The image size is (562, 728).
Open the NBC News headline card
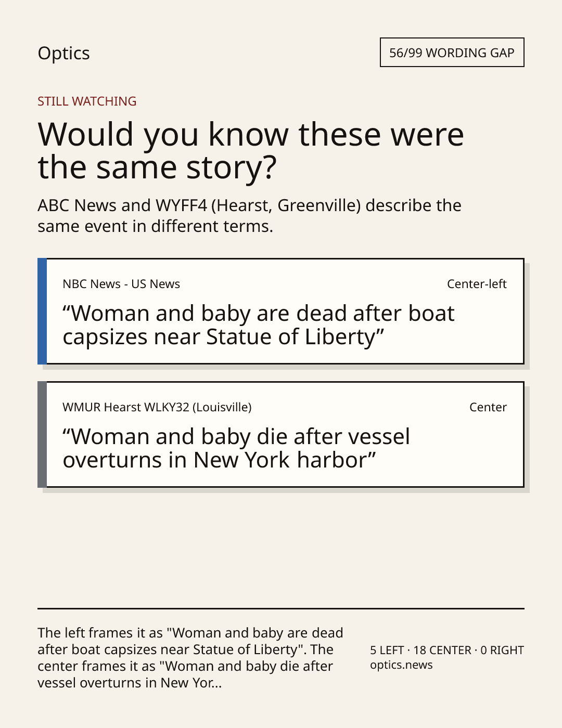click(x=280, y=311)
